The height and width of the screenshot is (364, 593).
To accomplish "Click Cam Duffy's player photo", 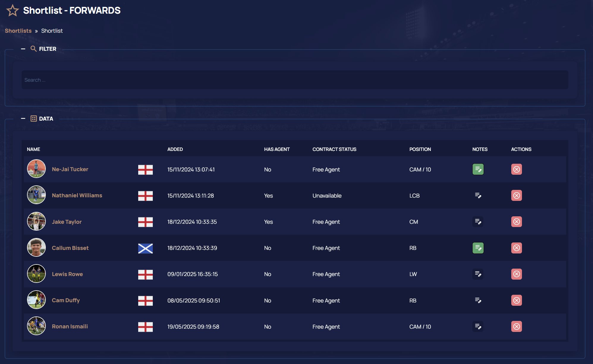I will (x=36, y=300).
